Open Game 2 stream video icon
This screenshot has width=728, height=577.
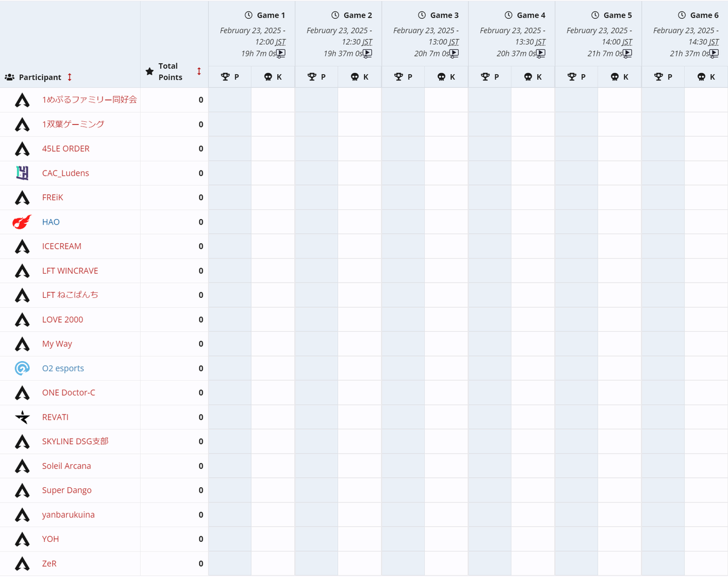point(368,53)
